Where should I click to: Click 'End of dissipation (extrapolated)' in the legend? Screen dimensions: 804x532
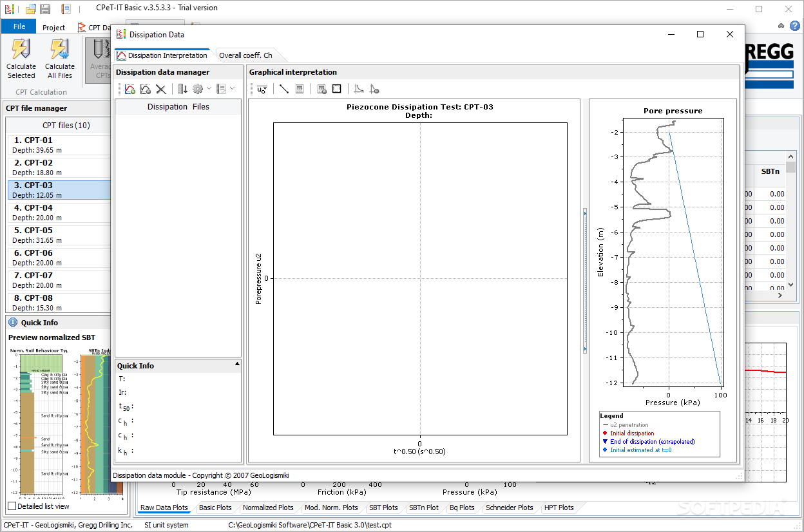[652, 442]
